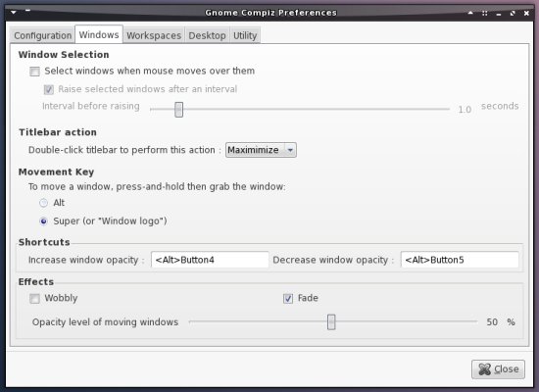
Task: Close window via titlebar X icon
Action: tap(526, 13)
